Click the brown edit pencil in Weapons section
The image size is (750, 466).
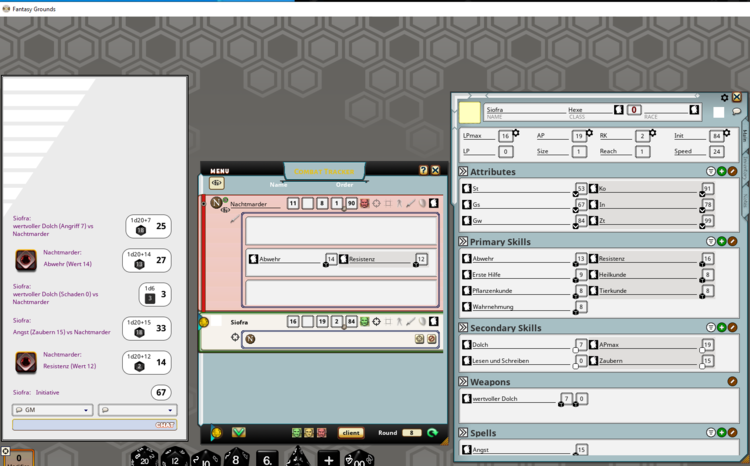click(733, 381)
